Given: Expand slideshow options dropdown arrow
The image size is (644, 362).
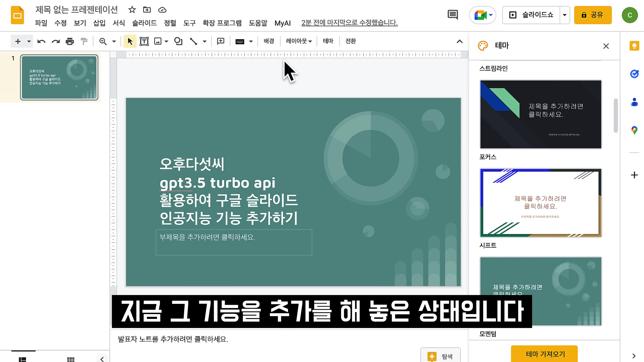Looking at the screenshot, I should pyautogui.click(x=564, y=15).
